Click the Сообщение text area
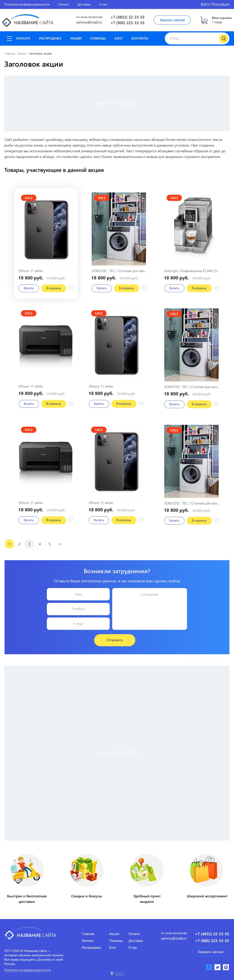This screenshot has width=234, height=980. pyautogui.click(x=149, y=609)
